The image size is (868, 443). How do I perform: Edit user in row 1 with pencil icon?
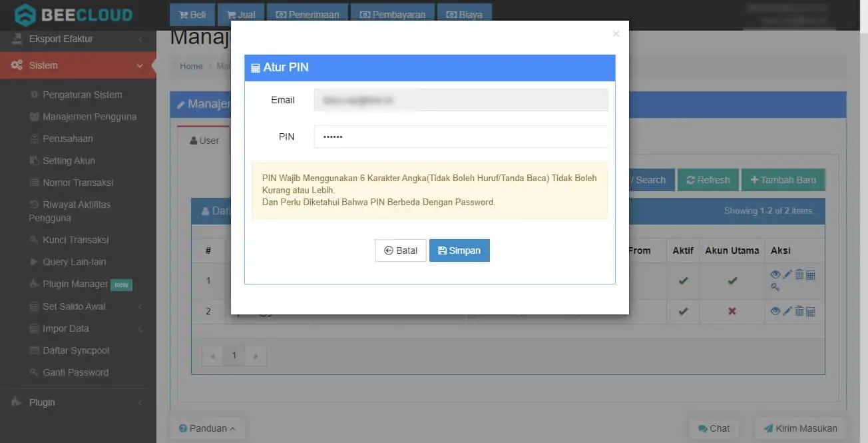(787, 274)
